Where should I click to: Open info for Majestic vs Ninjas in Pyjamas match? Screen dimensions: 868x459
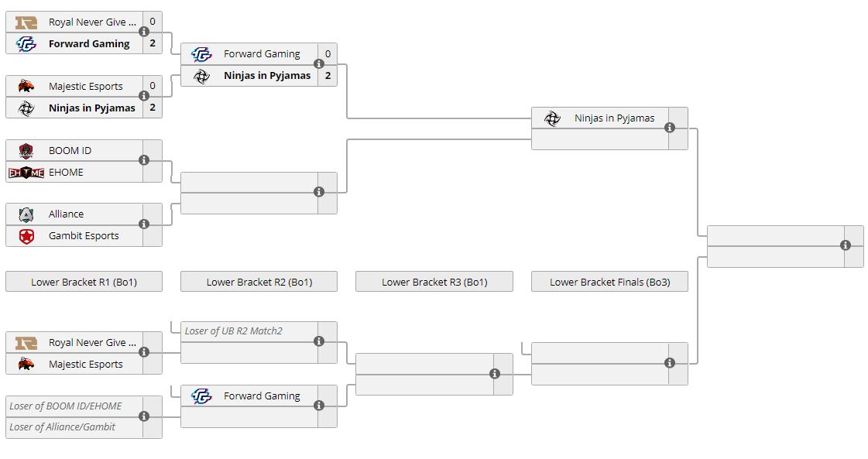(x=144, y=96)
